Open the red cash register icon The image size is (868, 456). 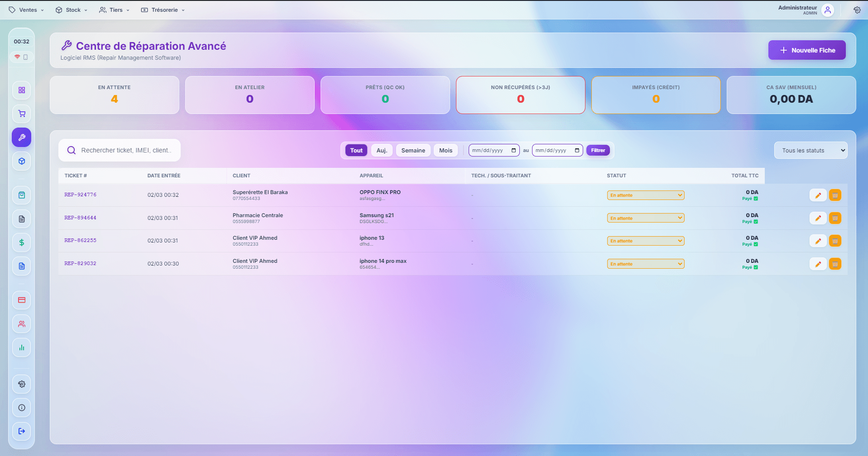click(21, 300)
